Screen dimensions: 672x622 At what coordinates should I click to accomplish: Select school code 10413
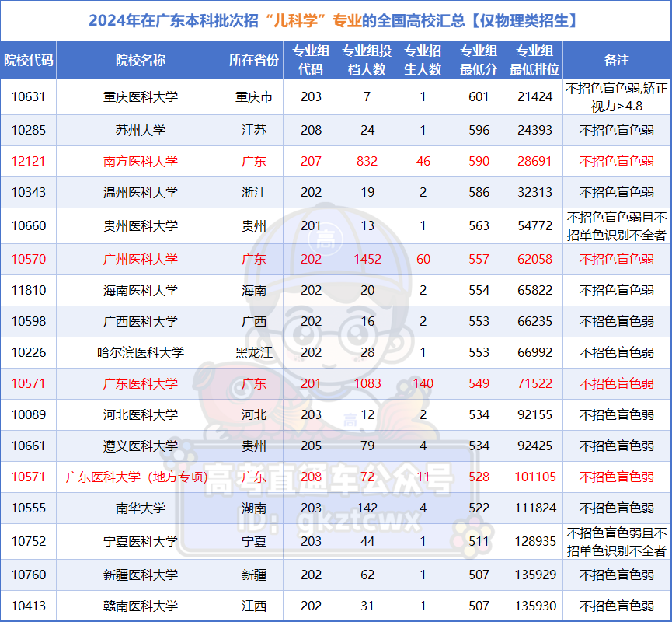point(28,606)
